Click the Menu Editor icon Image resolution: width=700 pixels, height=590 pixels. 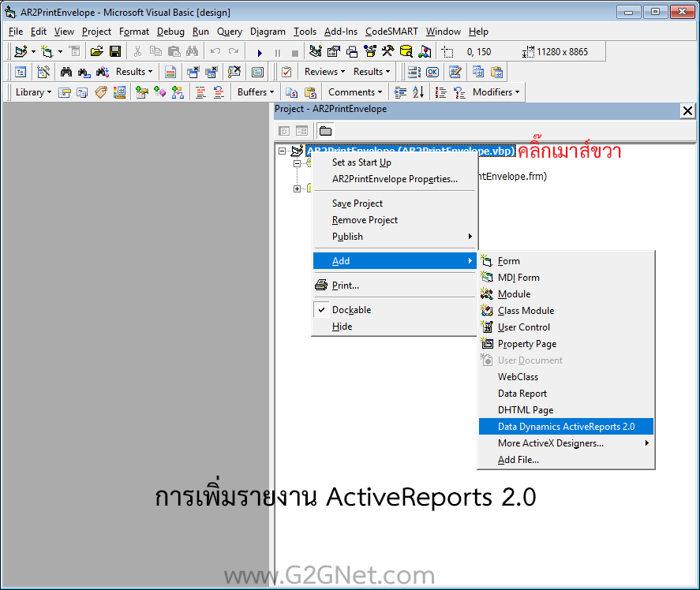(74, 51)
